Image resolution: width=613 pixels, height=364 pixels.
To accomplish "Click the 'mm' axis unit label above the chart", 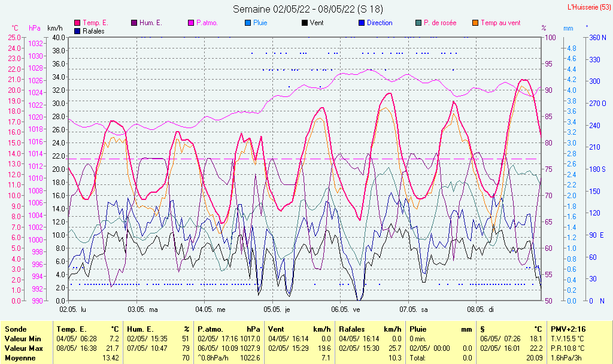I will point(568,28).
